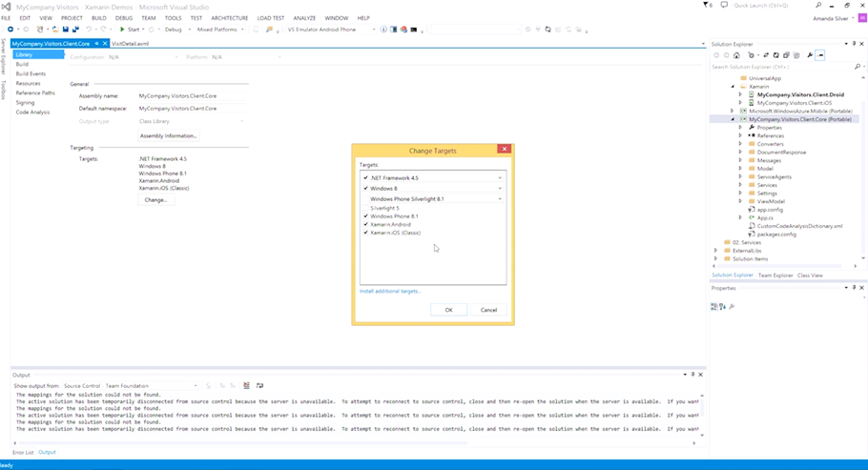The image size is (868, 470).
Task: Click OK in Change Targets dialog
Action: coord(449,310)
